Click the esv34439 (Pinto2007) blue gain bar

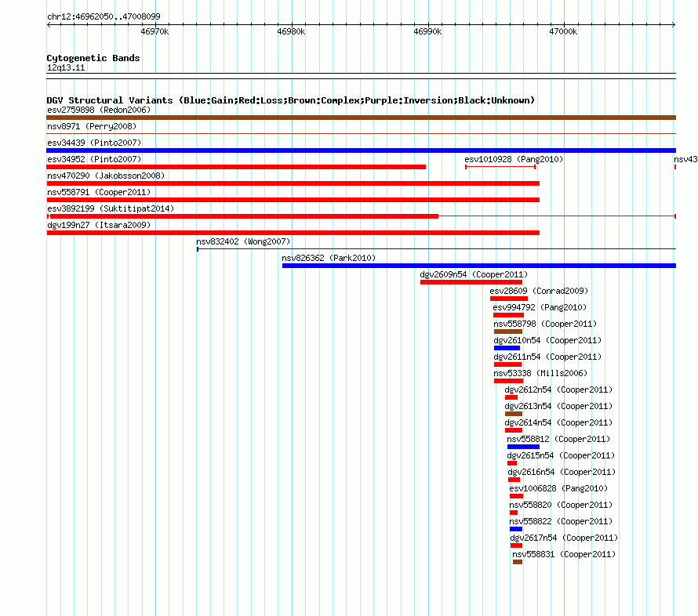[x=361, y=150]
